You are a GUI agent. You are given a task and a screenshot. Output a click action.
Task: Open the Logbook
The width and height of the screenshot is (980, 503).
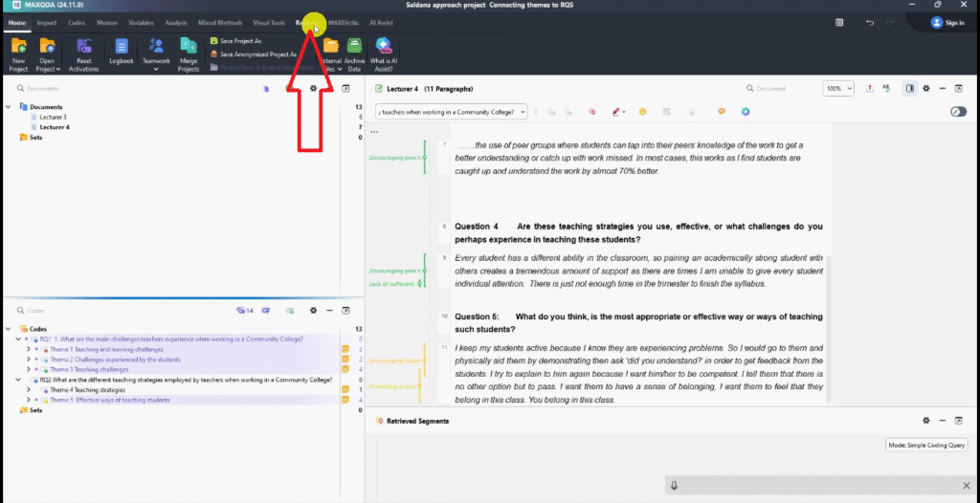pyautogui.click(x=122, y=51)
